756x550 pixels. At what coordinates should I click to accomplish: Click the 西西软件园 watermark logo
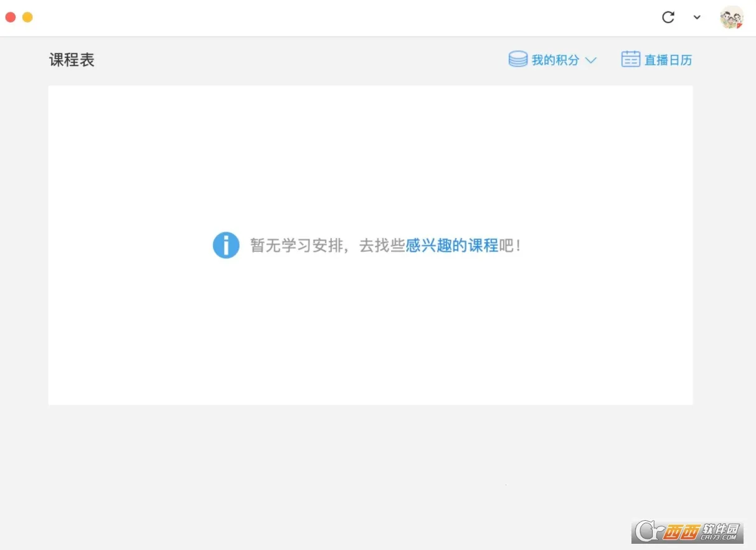tap(687, 533)
